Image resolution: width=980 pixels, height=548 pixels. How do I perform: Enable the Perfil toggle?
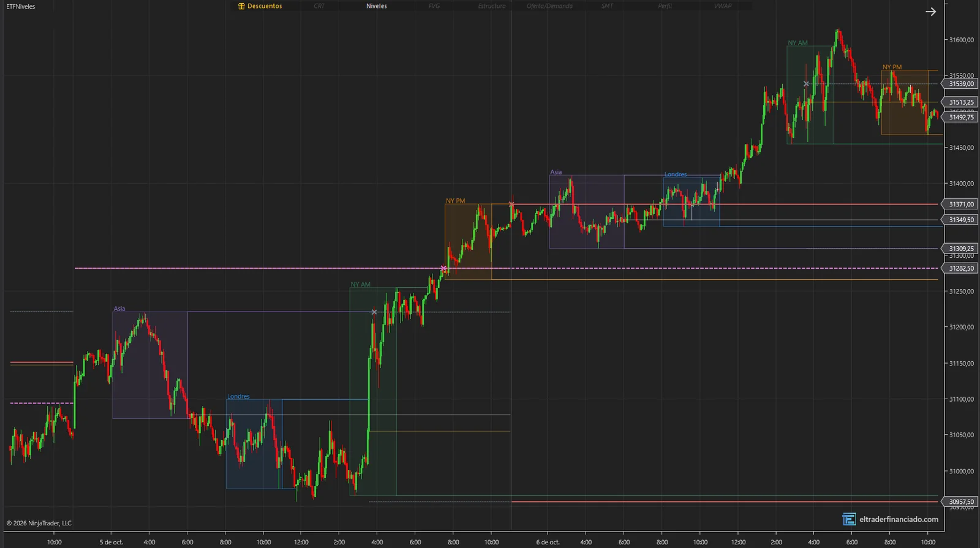coord(665,6)
